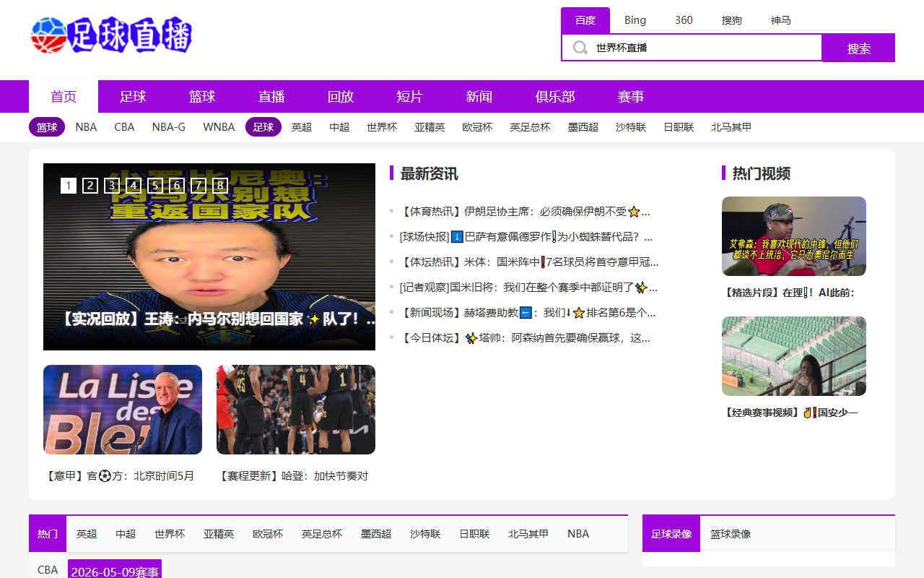Select the 英超 tab in schedule panel
This screenshot has height=578, width=924.
87,534
